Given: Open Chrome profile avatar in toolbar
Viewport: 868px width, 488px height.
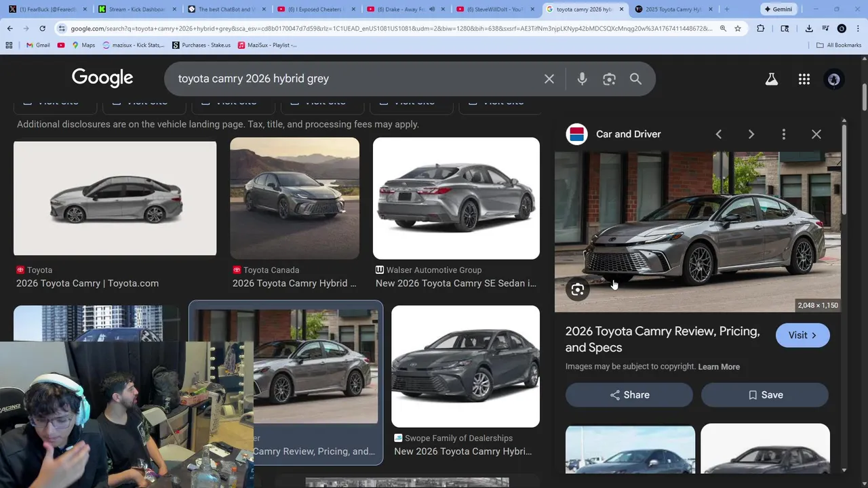Looking at the screenshot, I should (842, 28).
